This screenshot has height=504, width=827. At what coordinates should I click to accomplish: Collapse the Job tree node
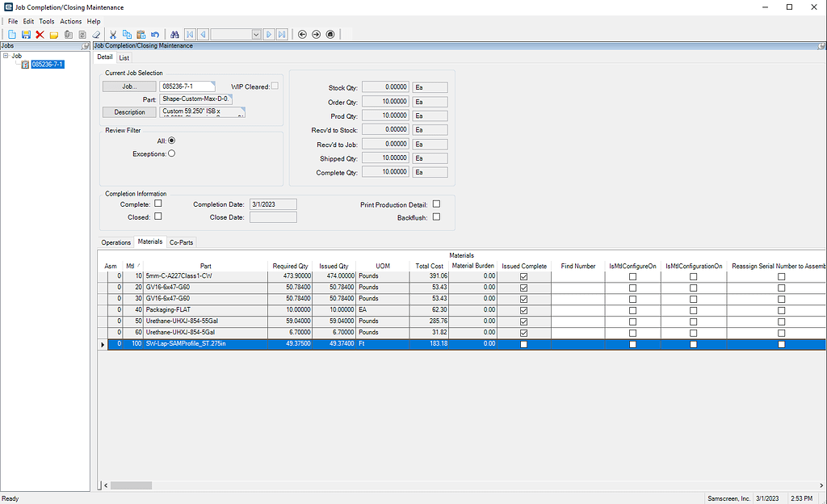point(7,55)
